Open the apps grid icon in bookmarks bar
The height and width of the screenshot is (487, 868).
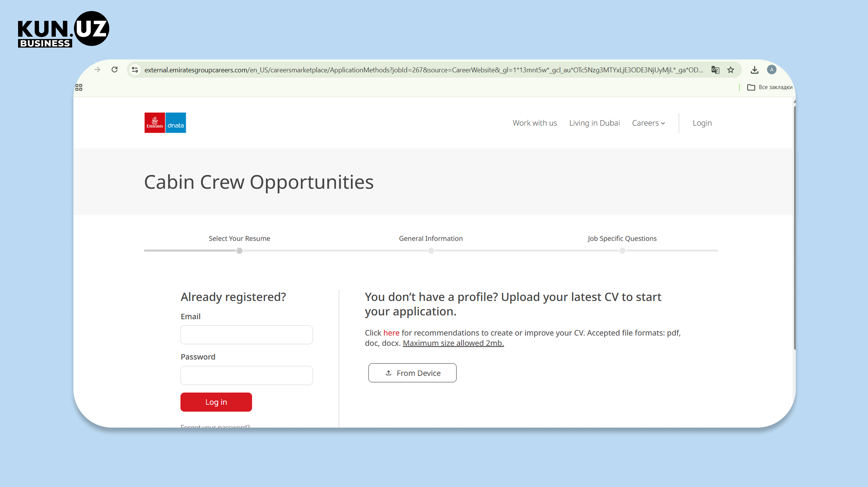point(79,87)
